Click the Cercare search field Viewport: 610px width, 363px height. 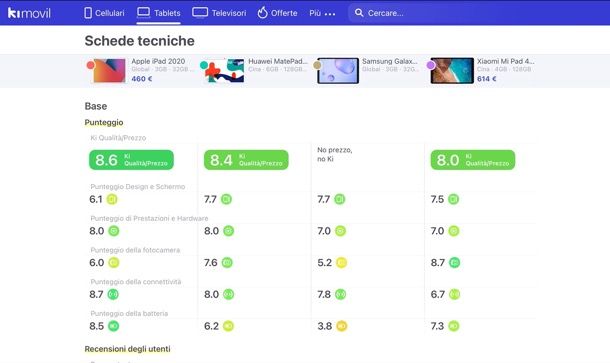tap(405, 13)
